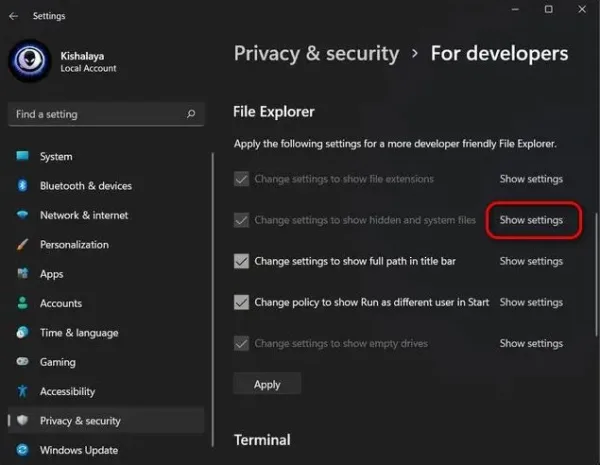Click the search magnifier icon
The width and height of the screenshot is (600, 465).
(x=191, y=114)
